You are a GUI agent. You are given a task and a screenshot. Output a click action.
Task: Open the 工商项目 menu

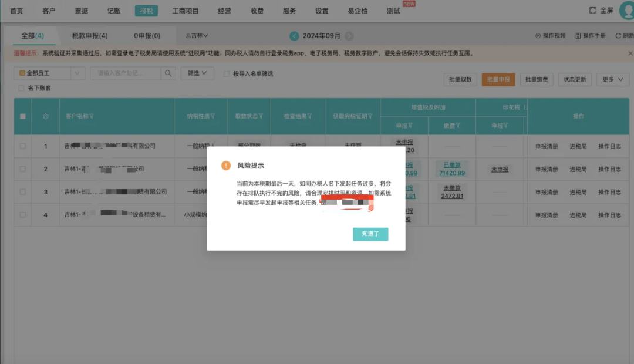tap(186, 11)
